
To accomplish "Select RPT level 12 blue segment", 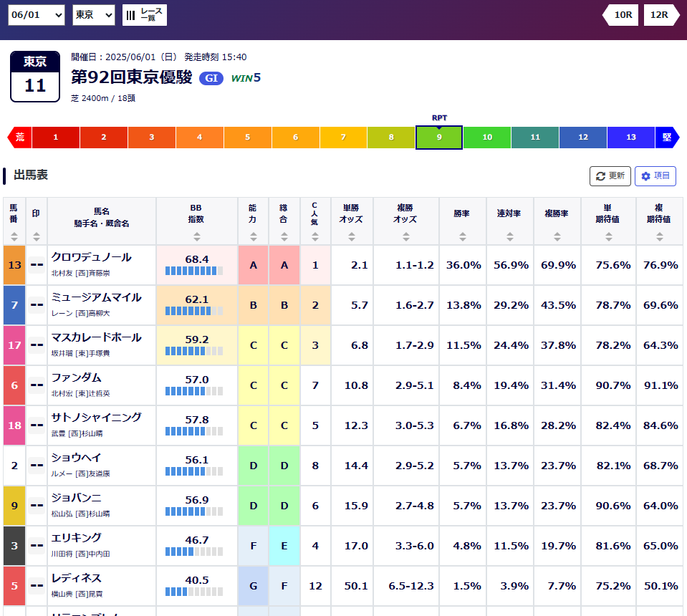I will pos(583,137).
